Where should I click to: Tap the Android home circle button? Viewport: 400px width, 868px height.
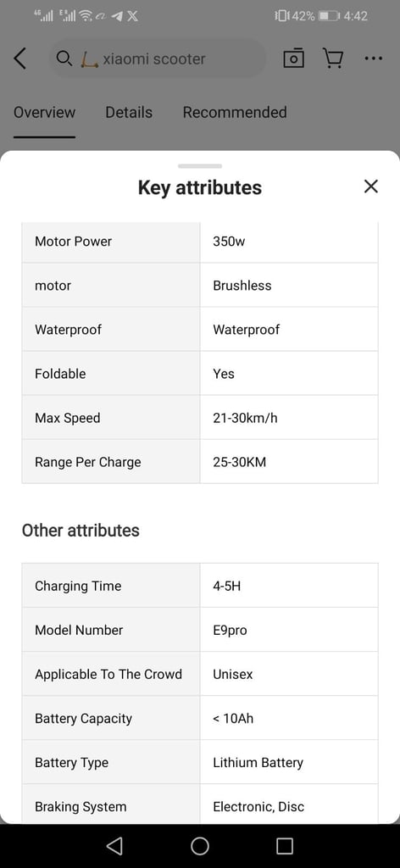tap(200, 845)
